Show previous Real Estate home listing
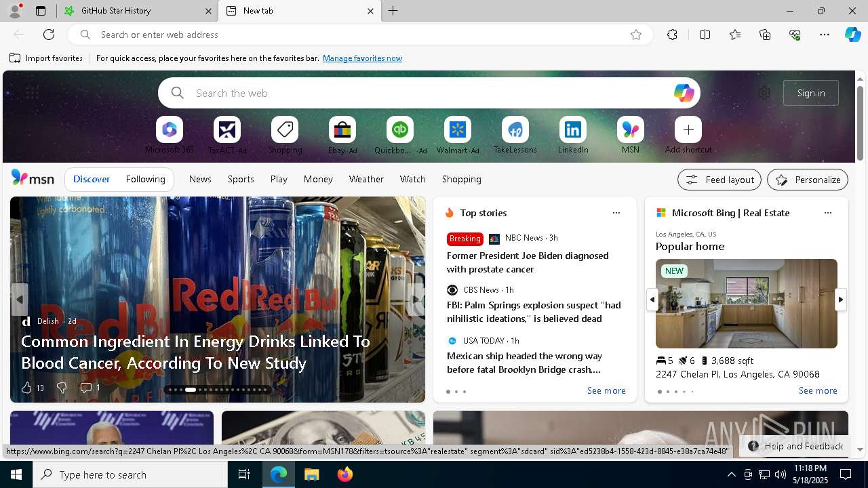This screenshot has width=868, height=488. [652, 299]
